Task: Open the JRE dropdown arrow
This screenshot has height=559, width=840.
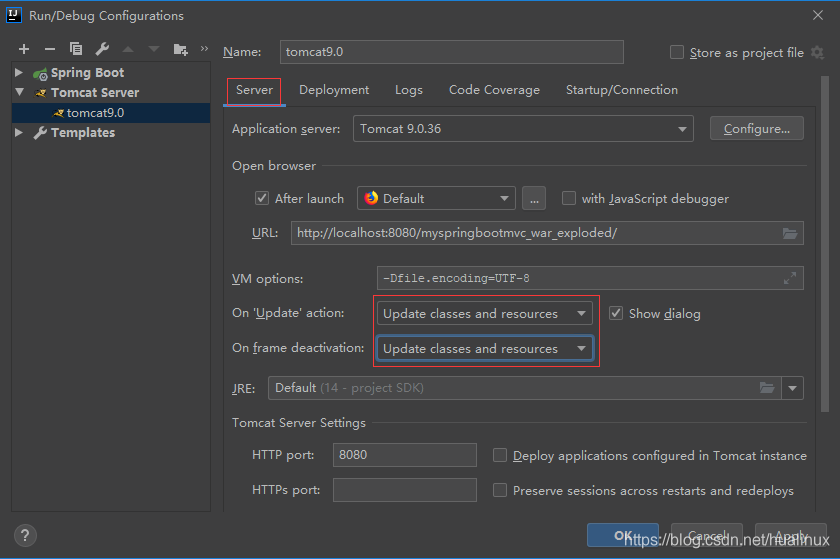Action: click(x=792, y=388)
